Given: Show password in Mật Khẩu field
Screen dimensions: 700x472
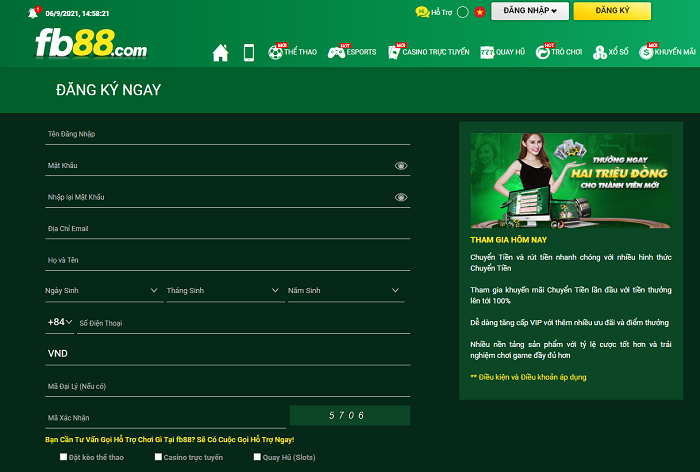Looking at the screenshot, I should (x=401, y=165).
